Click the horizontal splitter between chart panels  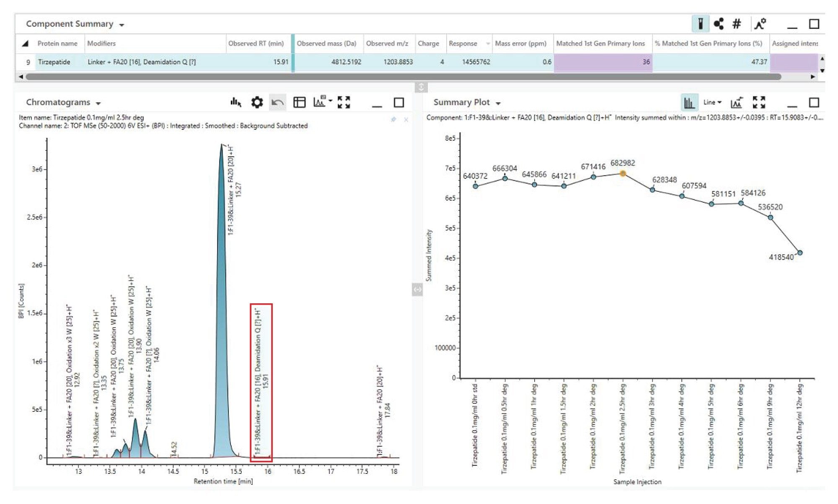417,289
